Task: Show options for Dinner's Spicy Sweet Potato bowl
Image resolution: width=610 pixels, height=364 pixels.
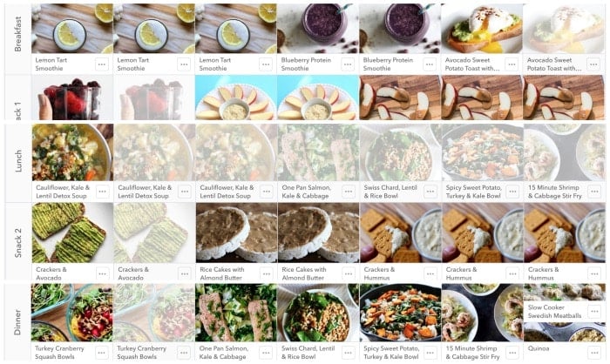Action: coord(430,353)
